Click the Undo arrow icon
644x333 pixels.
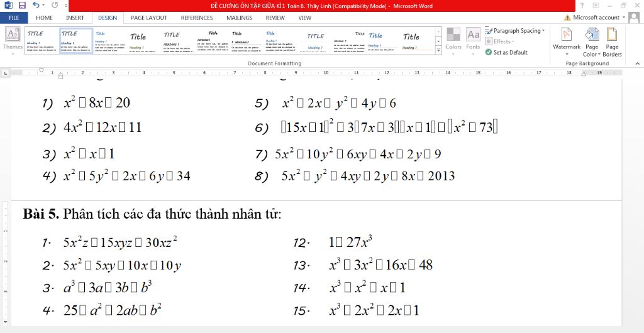36,5
